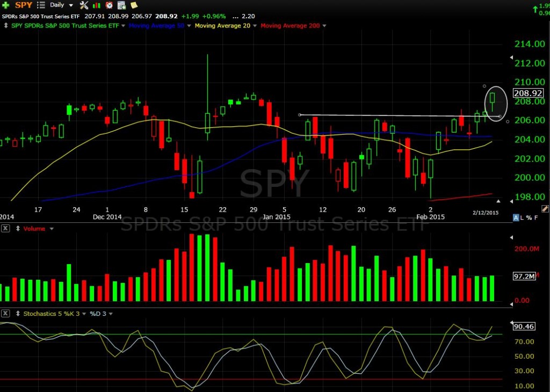Click the bold 208.92 last price in header
550x392 pixels.
coord(167,17)
